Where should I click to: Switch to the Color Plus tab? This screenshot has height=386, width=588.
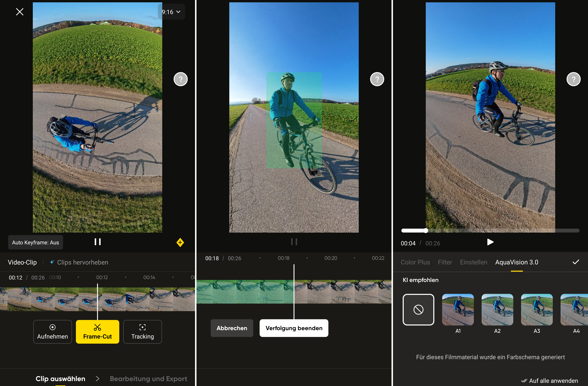415,262
